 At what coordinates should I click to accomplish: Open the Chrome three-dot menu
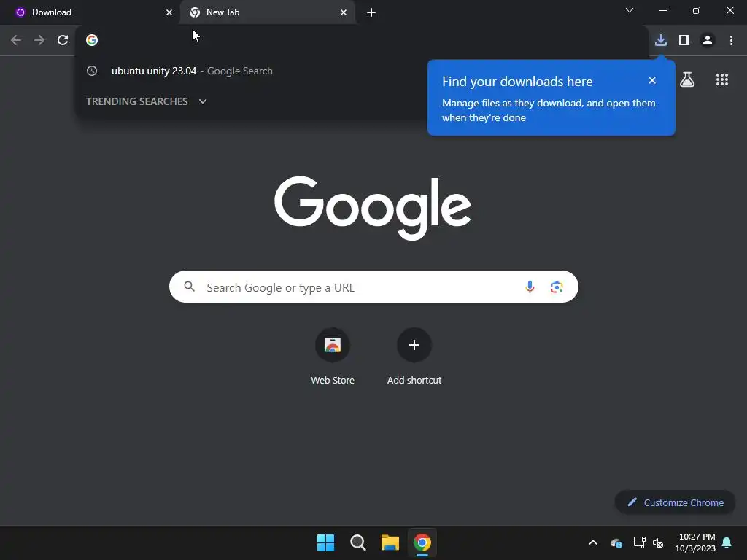coord(731,40)
